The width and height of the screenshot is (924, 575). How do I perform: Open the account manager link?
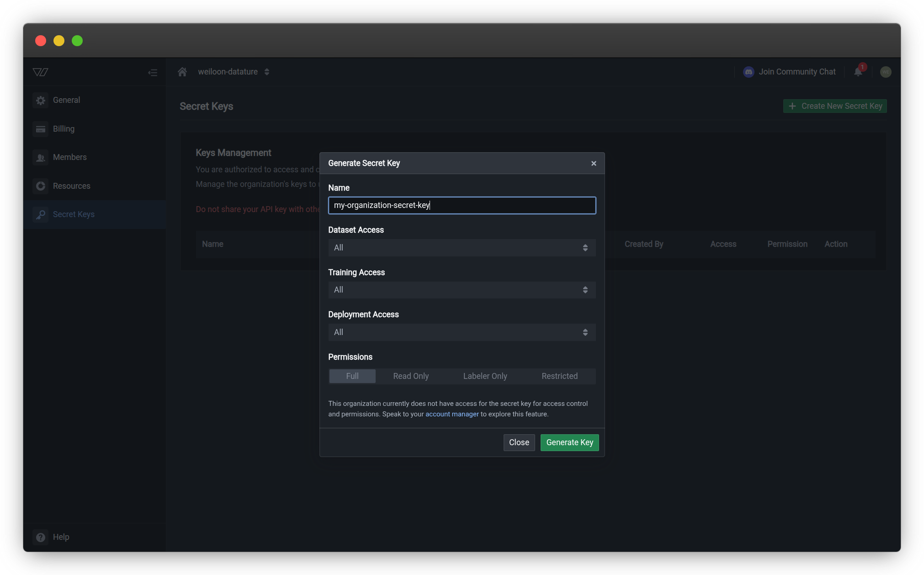point(452,414)
